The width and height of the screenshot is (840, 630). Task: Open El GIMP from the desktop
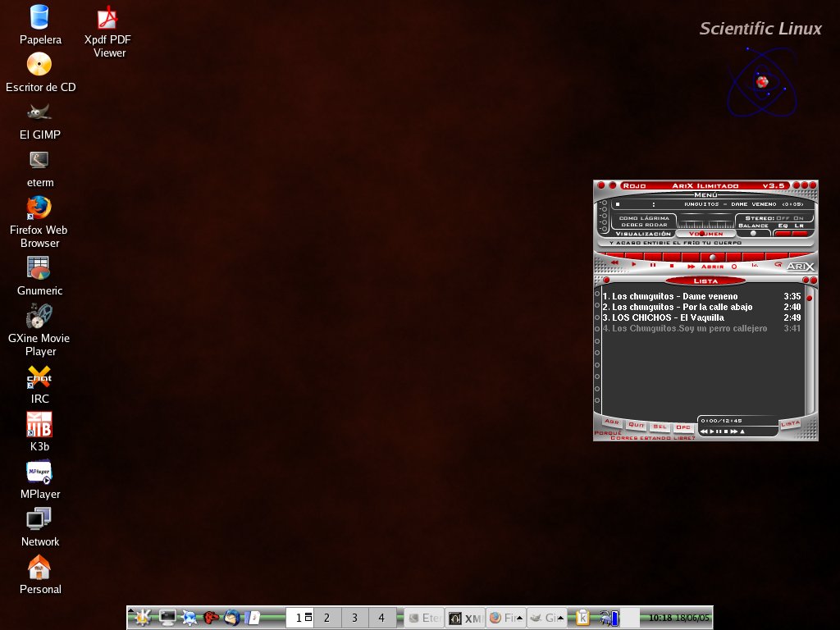[x=39, y=112]
